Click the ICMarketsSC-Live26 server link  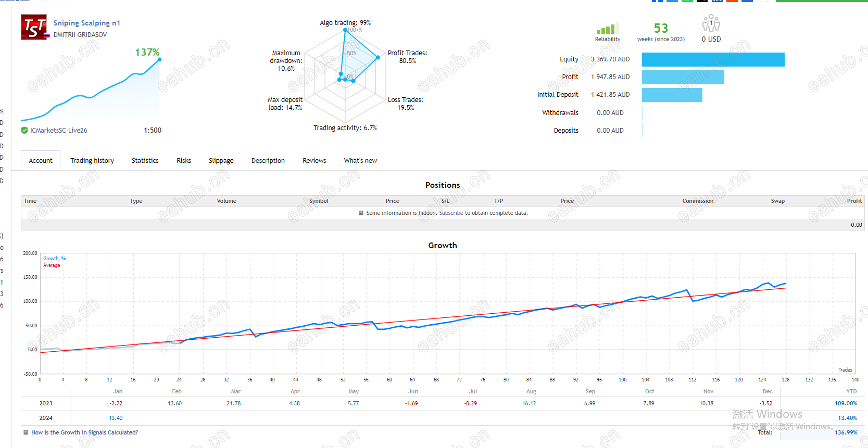59,131
